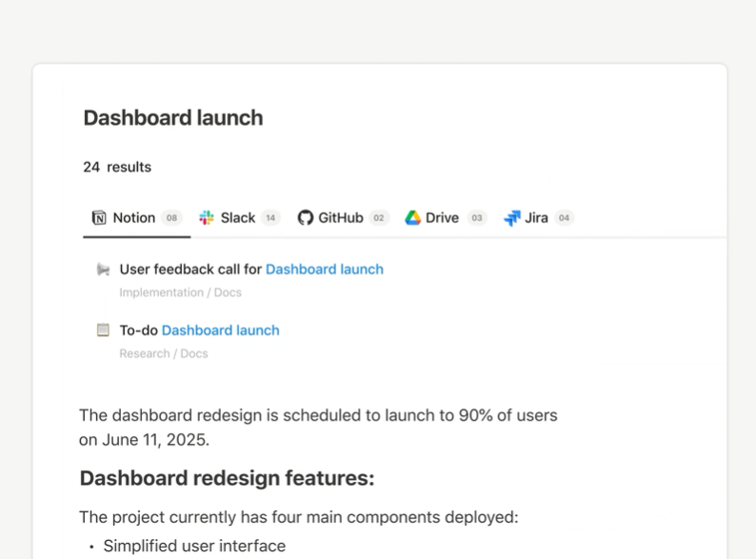The height and width of the screenshot is (559, 756).
Task: Show results under the Jira tab label
Action: [536, 218]
